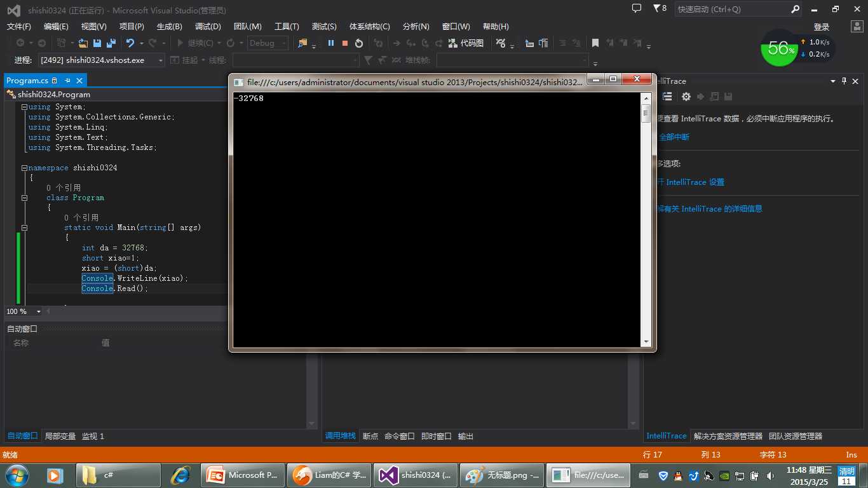868x488 pixels.
Task: Switch to the 输出 output tab
Action: [466, 436]
